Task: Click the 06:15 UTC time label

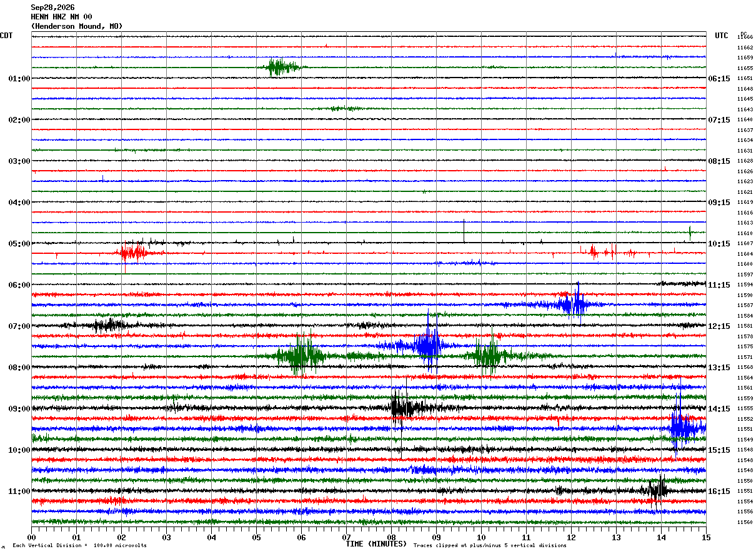Action: 719,79
